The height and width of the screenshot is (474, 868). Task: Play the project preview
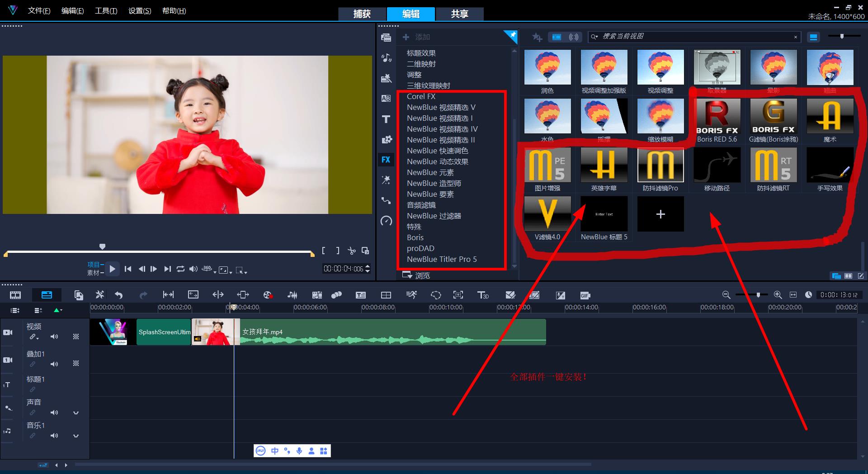click(112, 269)
